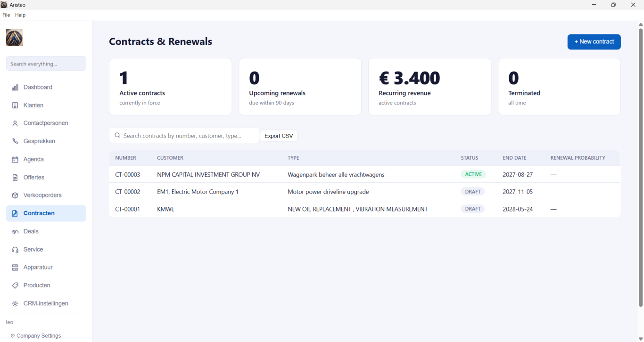Click Wagenpark beheer alle vrachtwagens type
This screenshot has height=342, width=644.
pyautogui.click(x=336, y=174)
